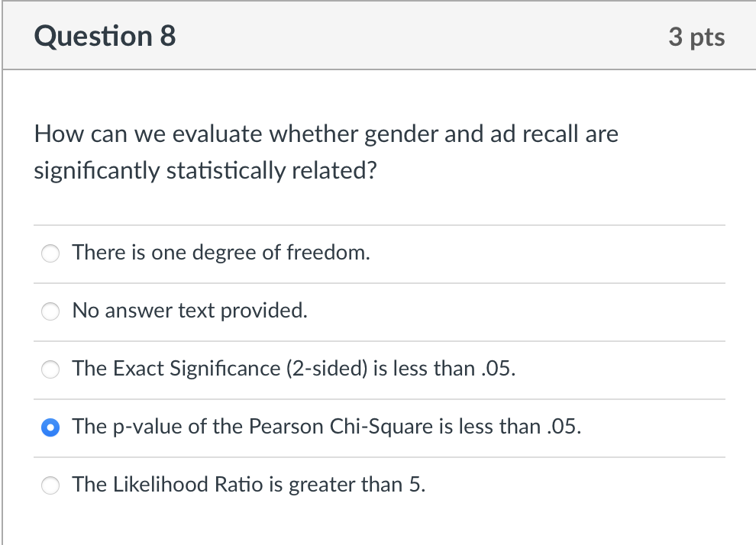The width and height of the screenshot is (756, 545).
Task: Select the 'Exact Significance (2-sided)' answer
Action: click(x=50, y=369)
